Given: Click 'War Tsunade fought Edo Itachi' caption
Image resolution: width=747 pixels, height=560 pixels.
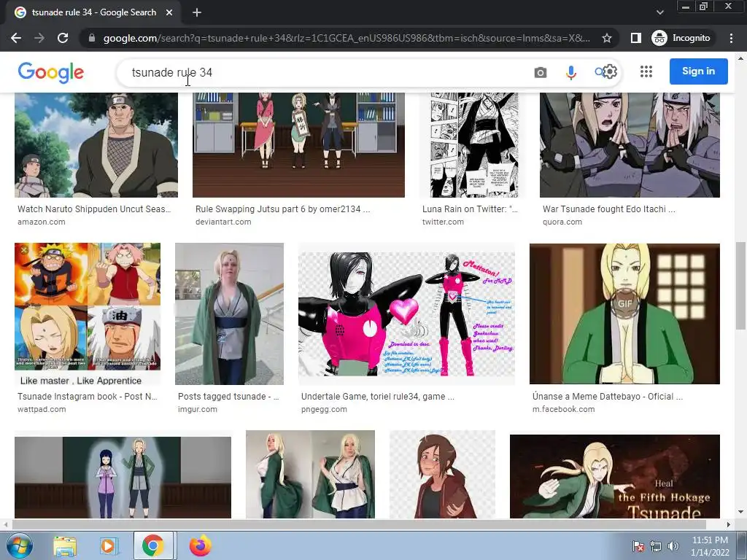Looking at the screenshot, I should click(x=609, y=209).
